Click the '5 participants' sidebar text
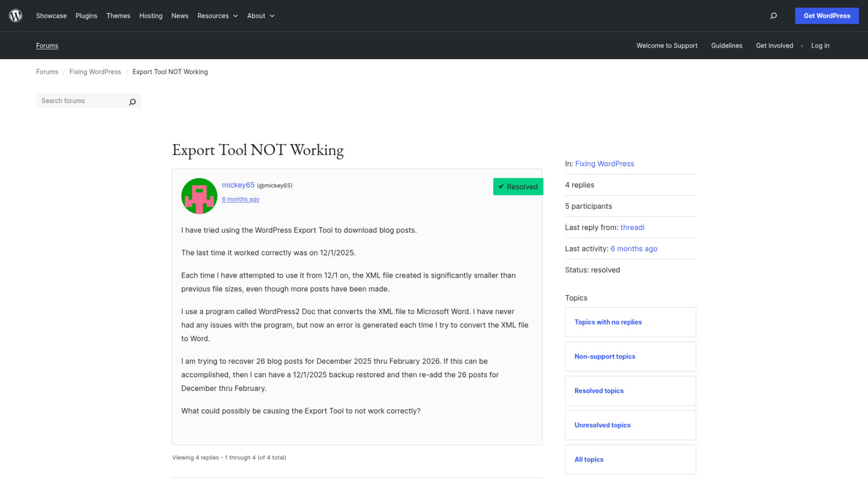The image size is (868, 488). (589, 206)
